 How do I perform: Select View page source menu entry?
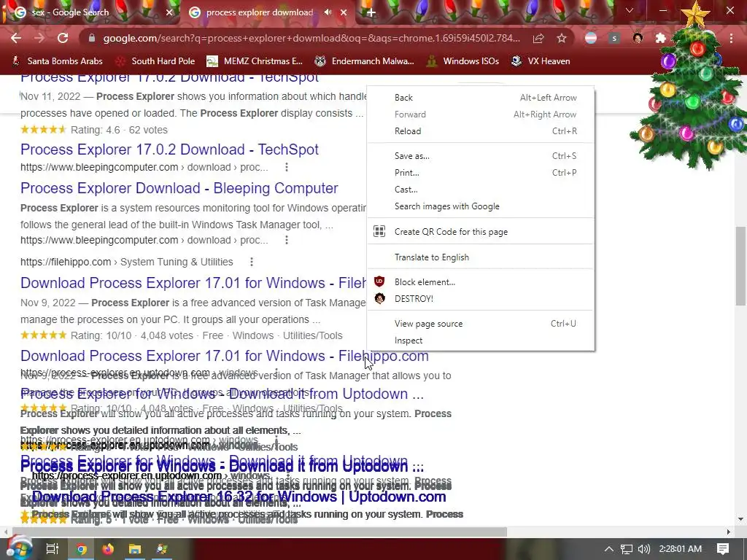[481, 324]
